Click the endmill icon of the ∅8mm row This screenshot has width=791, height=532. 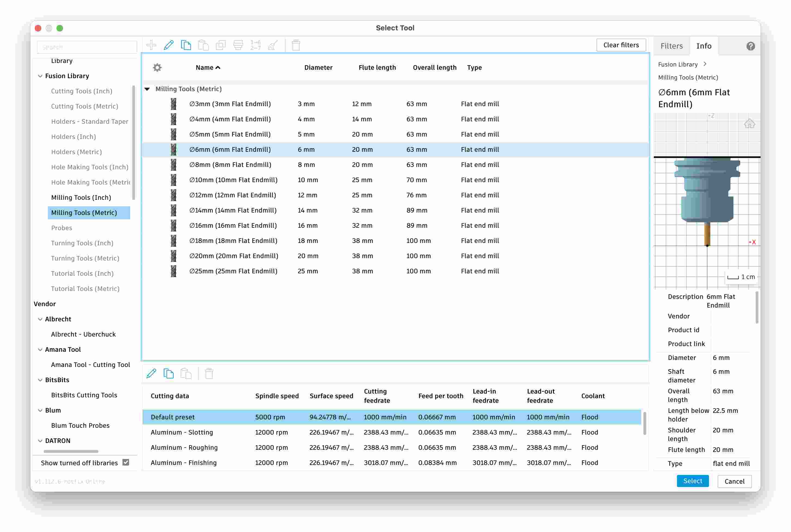(x=174, y=164)
